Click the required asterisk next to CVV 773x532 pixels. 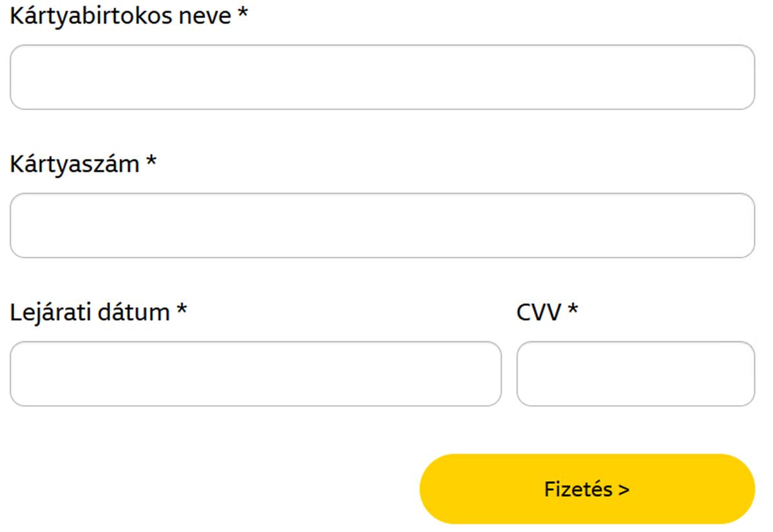coord(573,310)
